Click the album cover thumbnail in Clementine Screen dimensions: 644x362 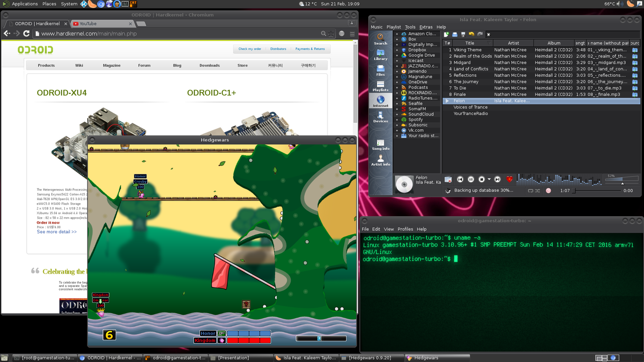(404, 184)
